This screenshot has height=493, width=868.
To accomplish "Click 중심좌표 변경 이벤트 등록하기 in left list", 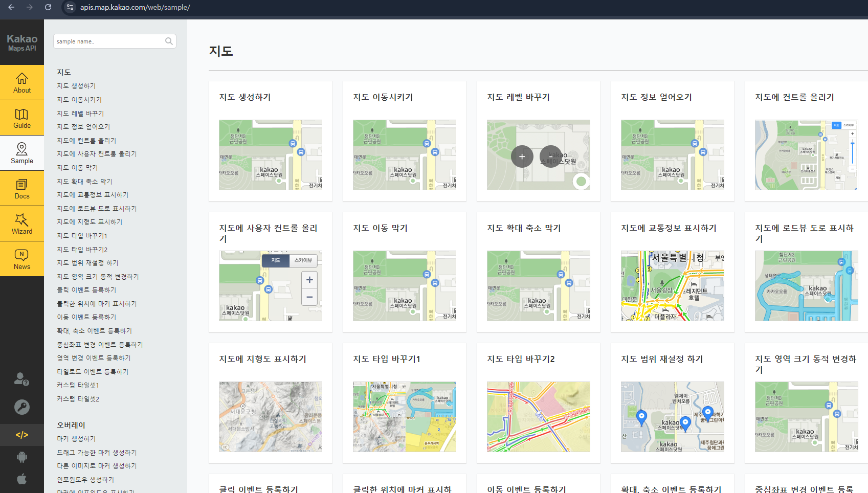I will [100, 345].
